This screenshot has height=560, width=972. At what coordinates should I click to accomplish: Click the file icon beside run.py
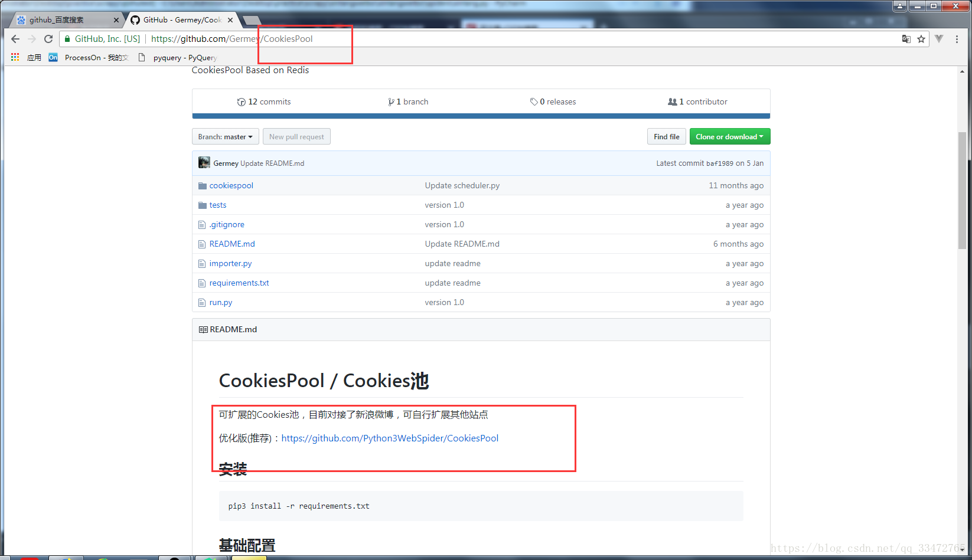pos(202,303)
